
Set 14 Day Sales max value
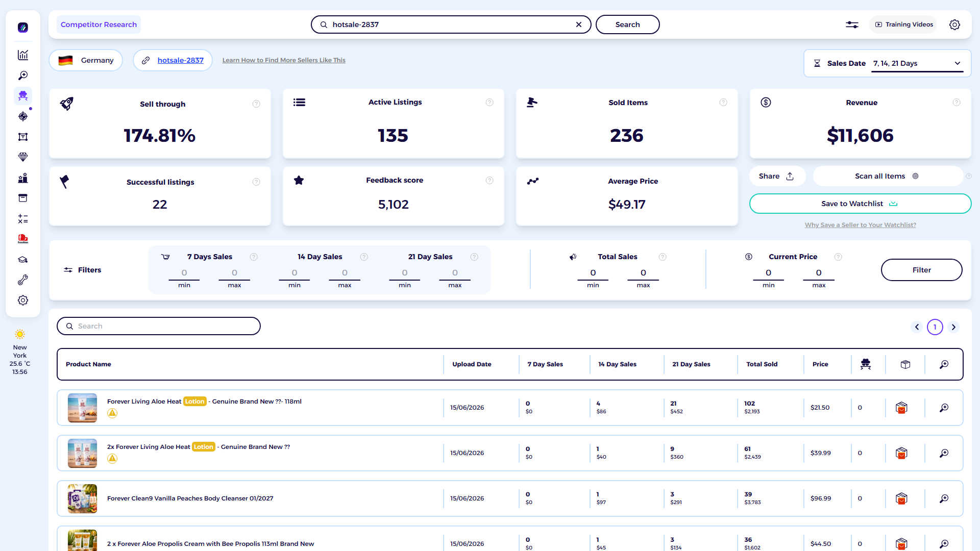pyautogui.click(x=345, y=273)
